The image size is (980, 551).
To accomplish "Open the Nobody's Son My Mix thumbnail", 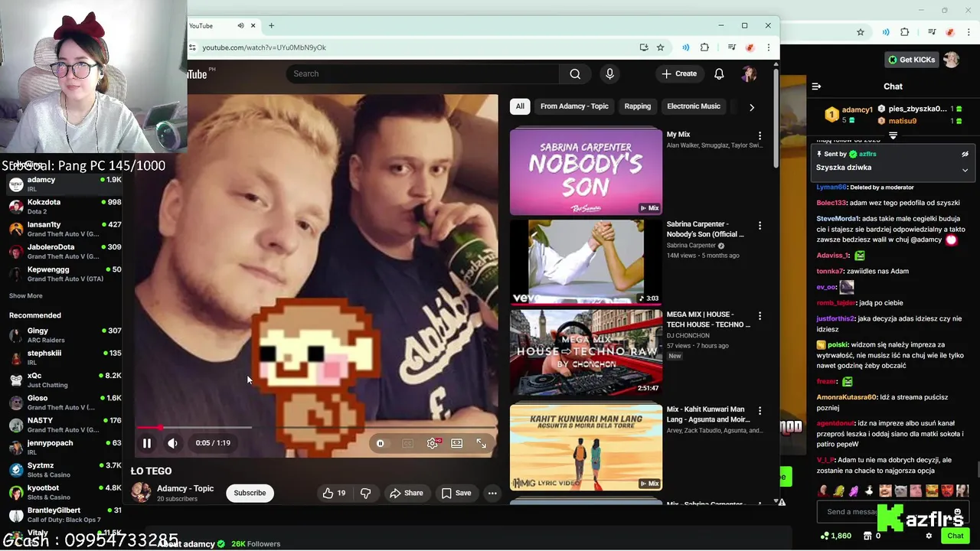I will pyautogui.click(x=586, y=171).
